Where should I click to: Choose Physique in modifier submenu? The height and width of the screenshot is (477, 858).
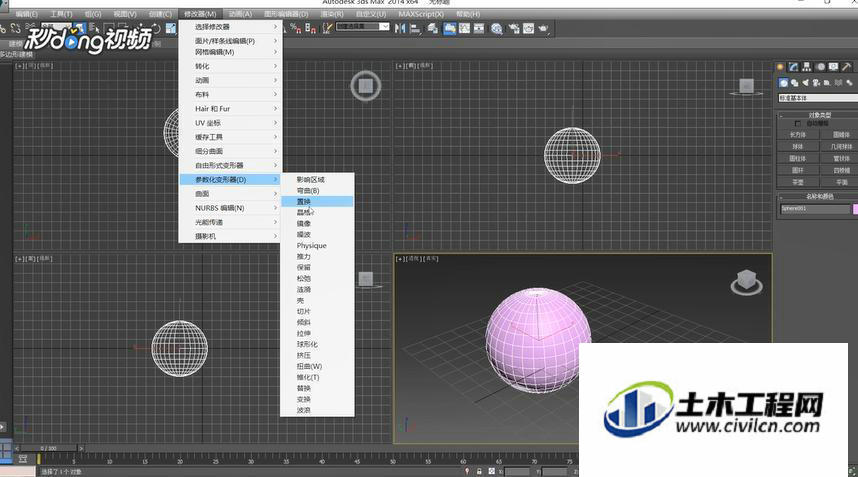click(x=317, y=246)
